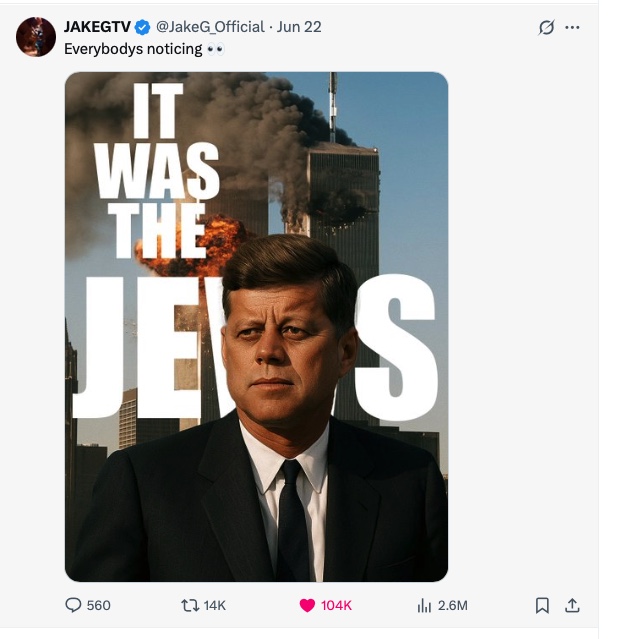Open the JAKEGTV display name link
Viewport: 618px width, 639px height.
pos(97,27)
